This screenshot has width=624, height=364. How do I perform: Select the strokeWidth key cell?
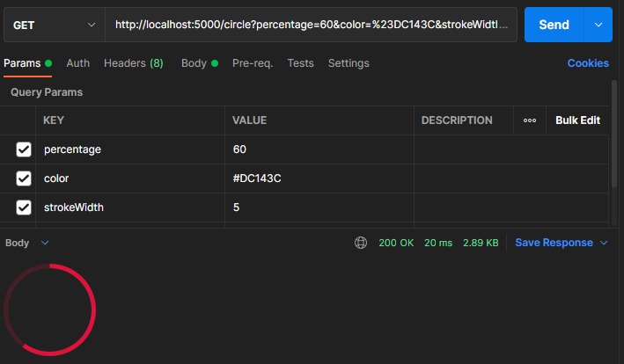click(130, 207)
